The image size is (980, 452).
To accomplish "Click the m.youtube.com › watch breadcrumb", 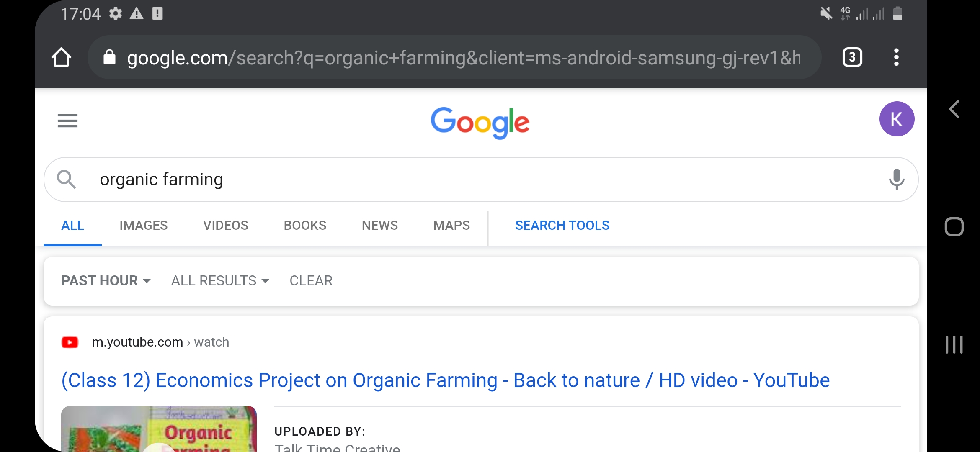I will (x=160, y=342).
